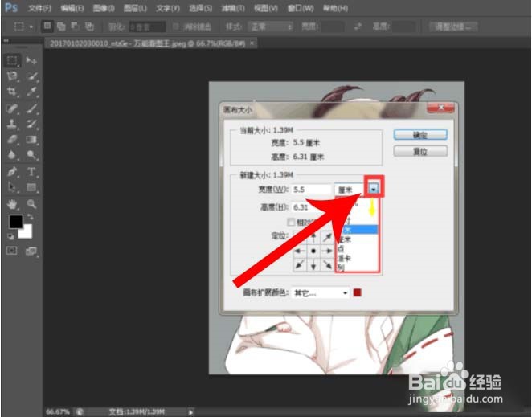Select the Eyedropper tool

click(x=31, y=92)
